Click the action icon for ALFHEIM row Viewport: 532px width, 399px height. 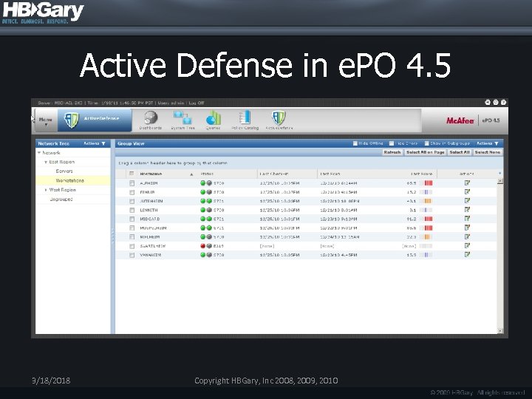(x=467, y=183)
